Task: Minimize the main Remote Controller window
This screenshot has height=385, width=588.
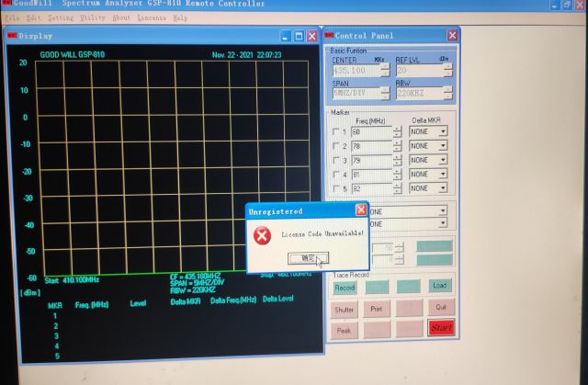Action: coord(555,5)
